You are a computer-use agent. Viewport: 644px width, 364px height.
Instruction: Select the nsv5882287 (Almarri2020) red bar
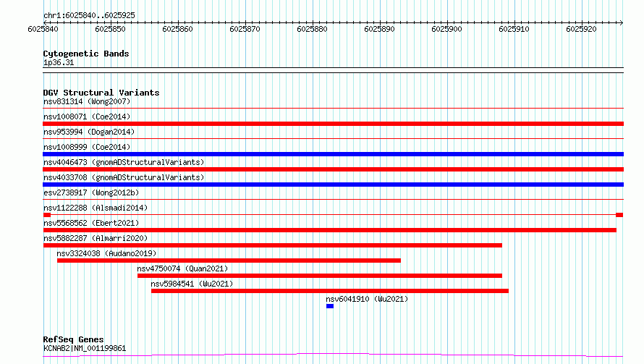[x=273, y=245]
